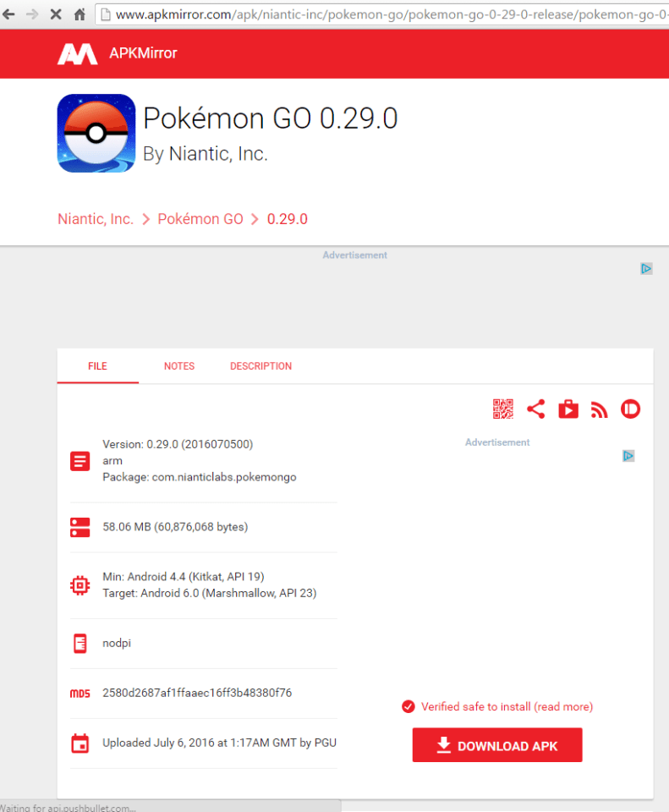Click the nodpi screen density icon

tap(80, 643)
